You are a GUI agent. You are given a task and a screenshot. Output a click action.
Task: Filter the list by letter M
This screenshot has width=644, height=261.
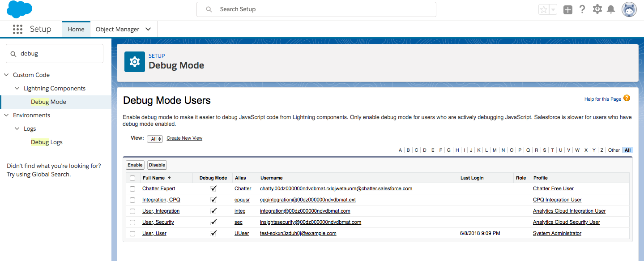[495, 150]
